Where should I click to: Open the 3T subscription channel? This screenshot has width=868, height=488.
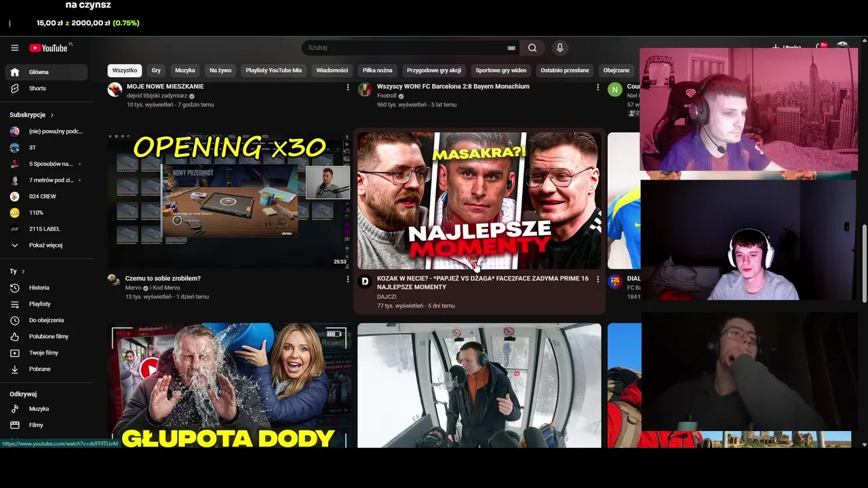click(46, 148)
